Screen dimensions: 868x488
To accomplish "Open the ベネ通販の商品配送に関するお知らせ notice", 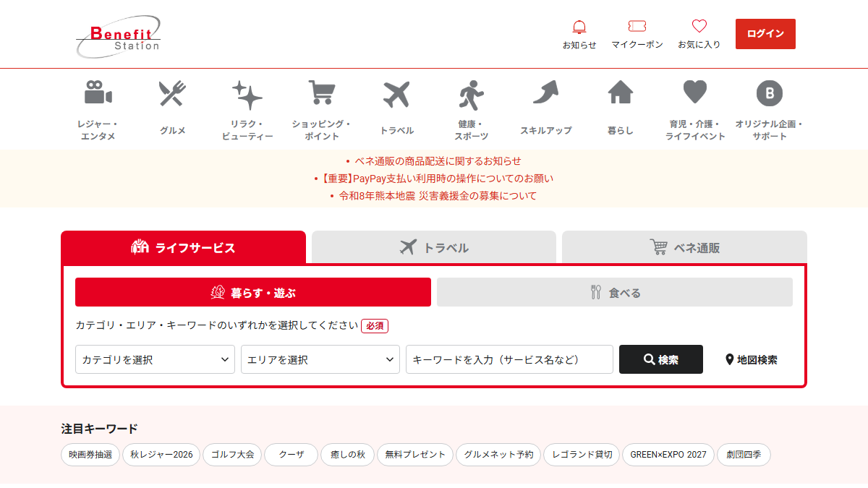I will tap(438, 161).
